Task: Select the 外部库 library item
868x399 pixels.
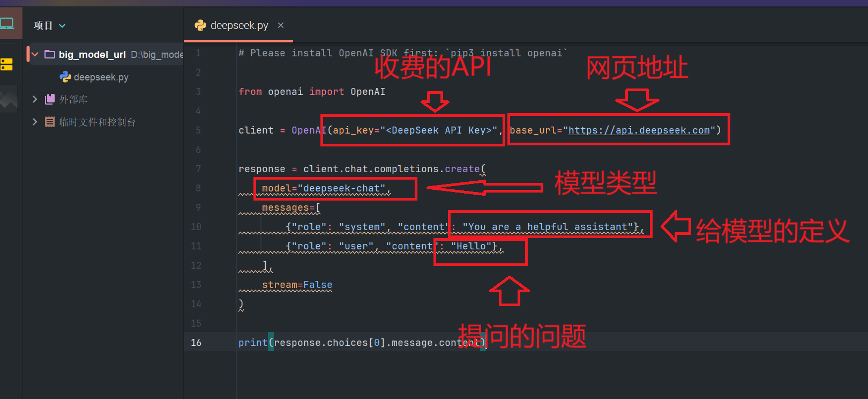Action: click(x=73, y=99)
